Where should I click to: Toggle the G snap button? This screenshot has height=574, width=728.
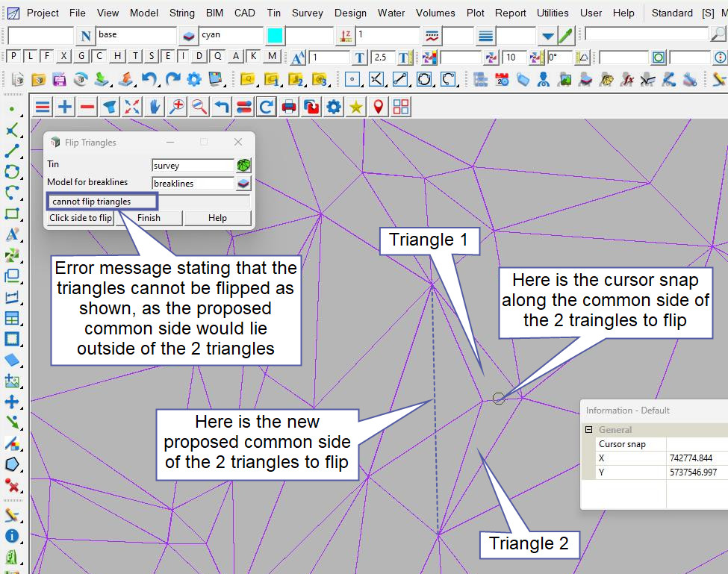[81, 57]
